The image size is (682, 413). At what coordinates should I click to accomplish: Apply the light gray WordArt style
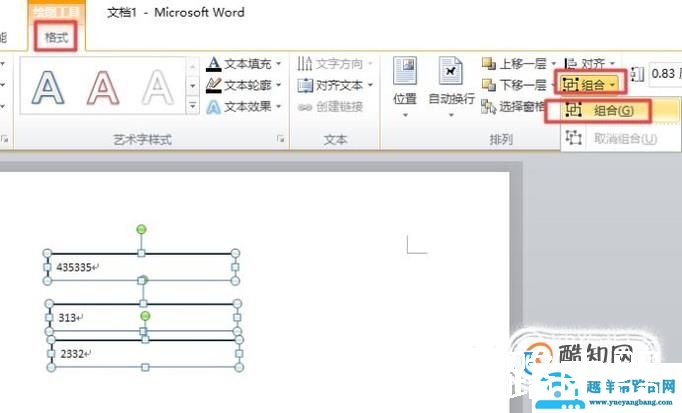coord(158,88)
